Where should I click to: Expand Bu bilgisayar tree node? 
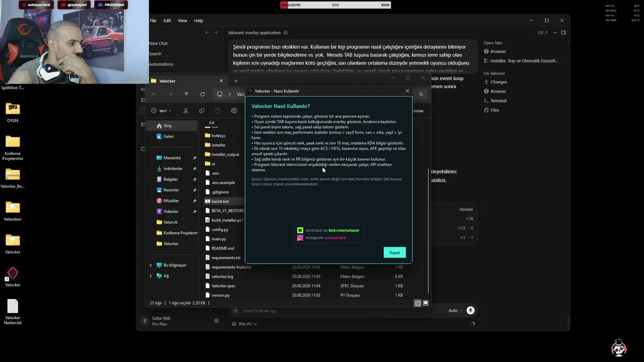150,265
